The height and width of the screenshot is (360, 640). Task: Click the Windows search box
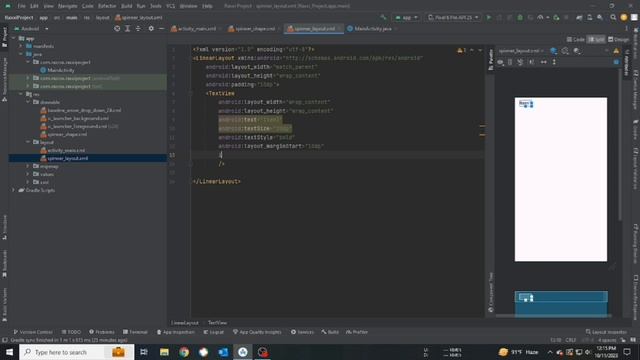(76, 352)
